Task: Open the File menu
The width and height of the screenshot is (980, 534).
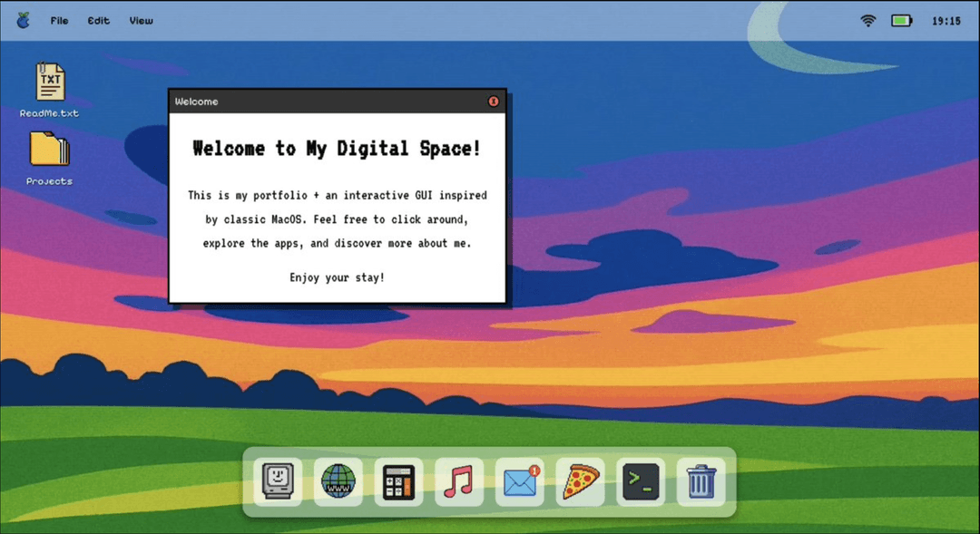Action: [59, 20]
